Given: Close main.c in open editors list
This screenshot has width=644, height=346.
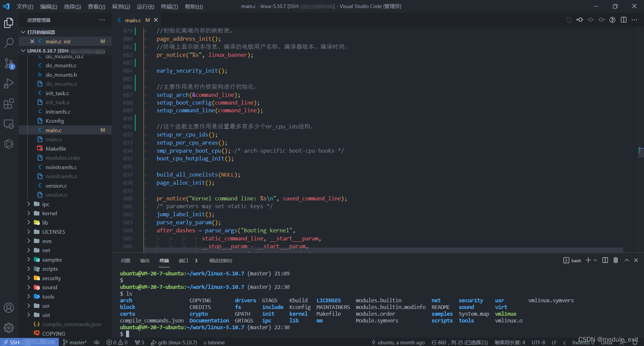Looking at the screenshot, I should 32,41.
